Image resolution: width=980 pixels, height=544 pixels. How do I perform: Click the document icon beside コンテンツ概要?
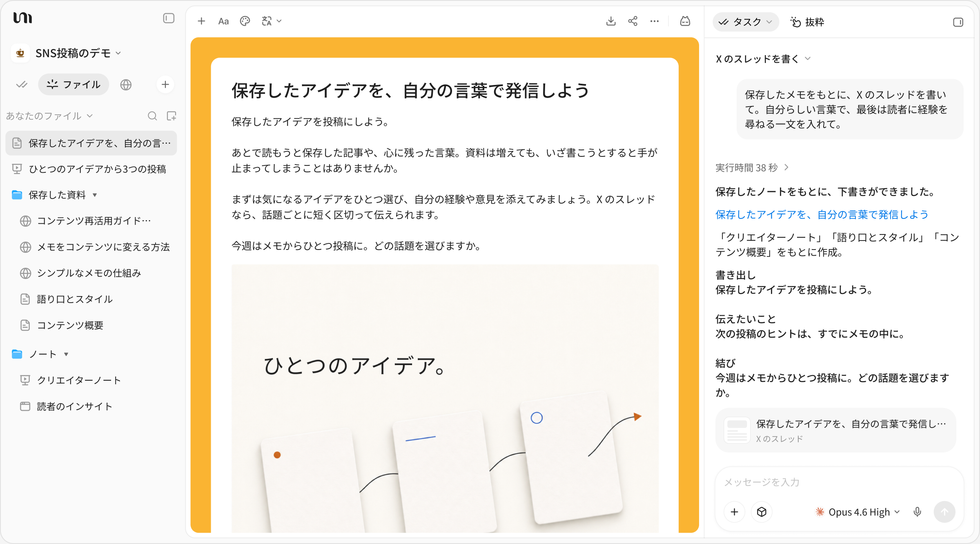pos(25,326)
